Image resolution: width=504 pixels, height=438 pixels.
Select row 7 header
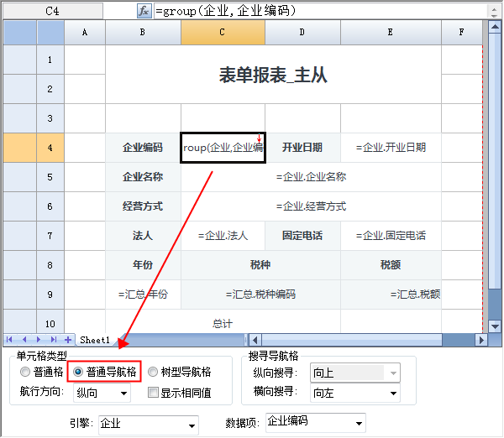pyautogui.click(x=50, y=235)
